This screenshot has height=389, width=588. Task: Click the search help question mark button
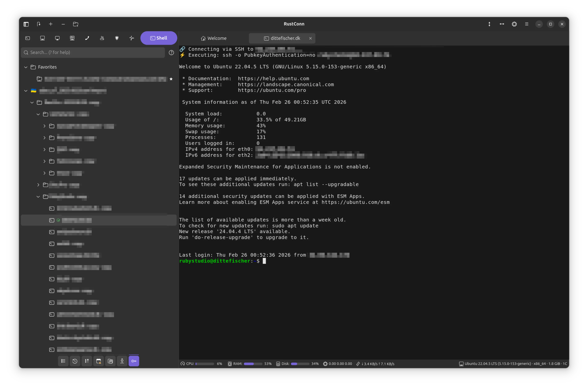point(171,53)
